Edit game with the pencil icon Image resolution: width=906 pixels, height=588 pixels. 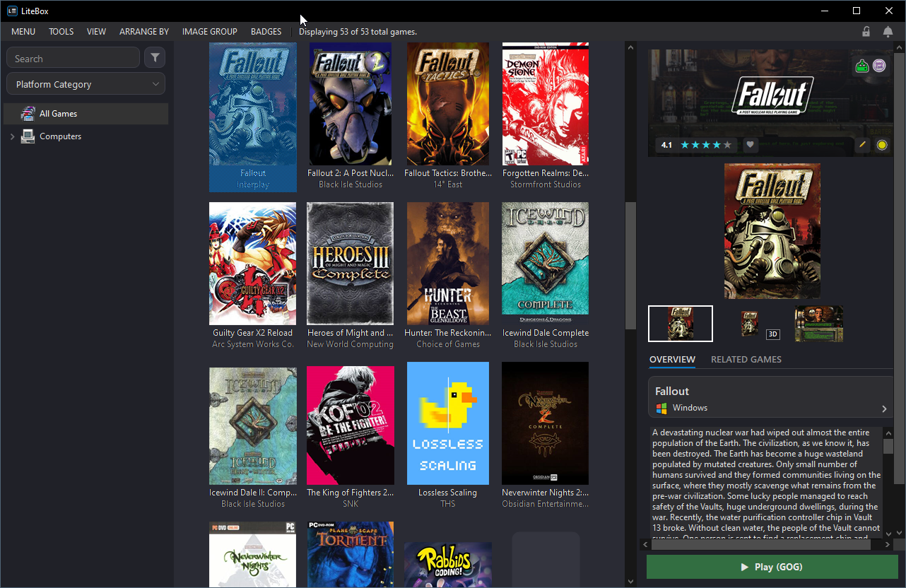pyautogui.click(x=862, y=145)
